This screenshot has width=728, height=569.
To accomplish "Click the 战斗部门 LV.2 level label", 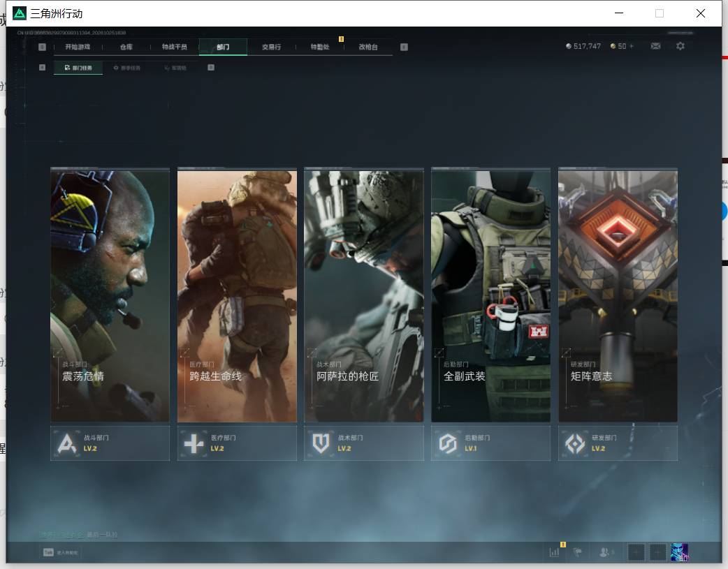I will click(x=90, y=448).
